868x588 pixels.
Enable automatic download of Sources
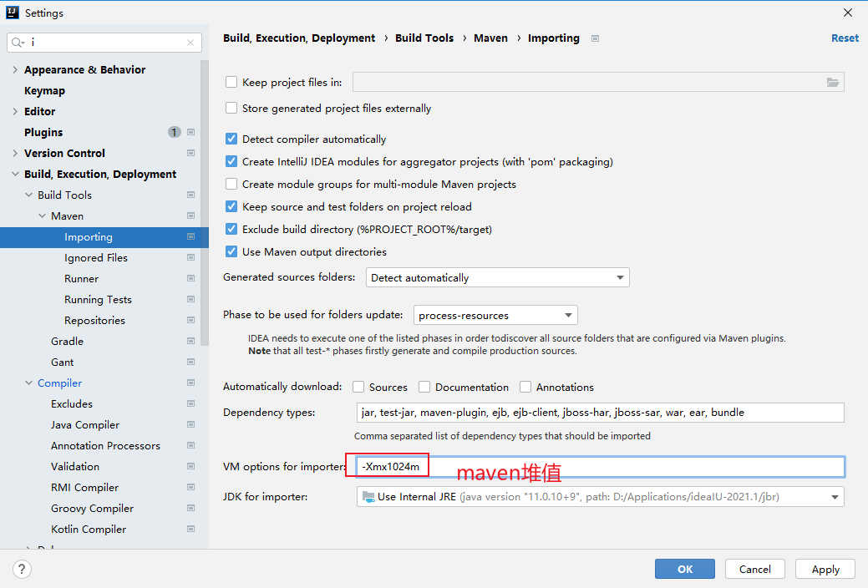click(x=358, y=387)
